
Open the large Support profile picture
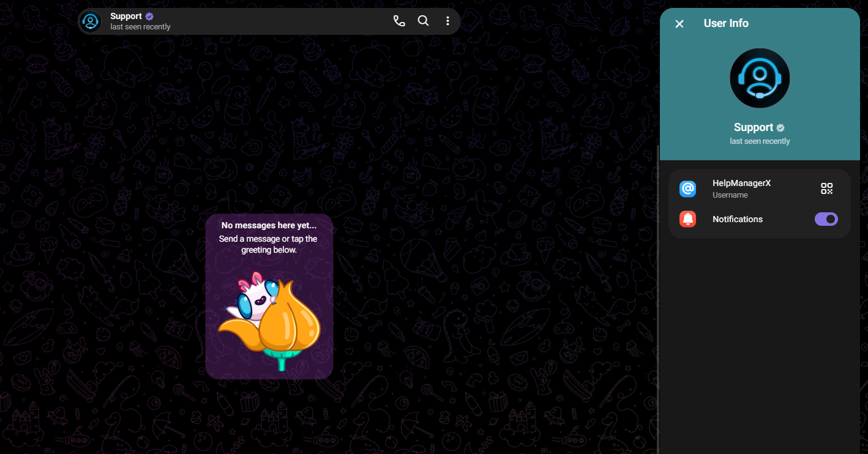(x=760, y=78)
